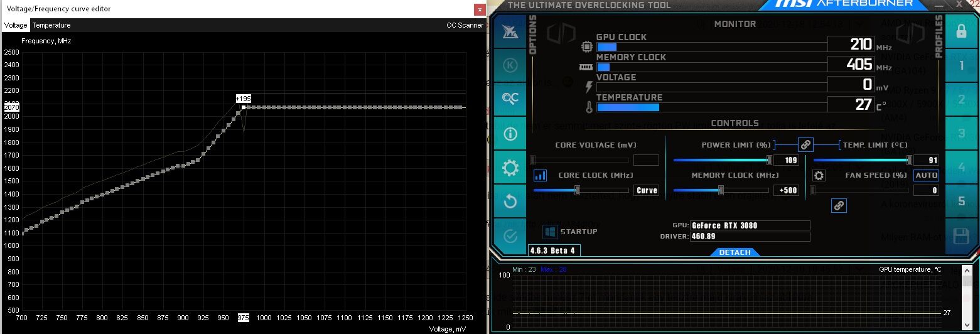Click the Options vertical label
The image size is (980, 334).
pyautogui.click(x=533, y=35)
